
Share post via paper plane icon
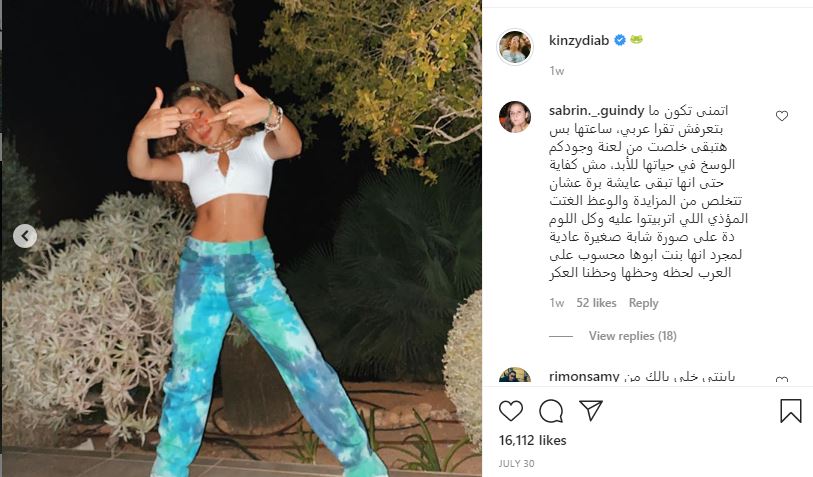point(591,410)
